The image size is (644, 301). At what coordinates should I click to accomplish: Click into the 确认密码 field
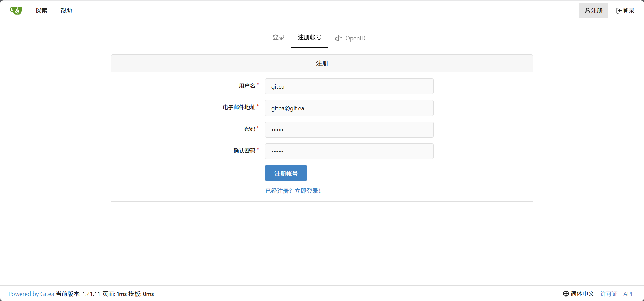[x=349, y=151]
